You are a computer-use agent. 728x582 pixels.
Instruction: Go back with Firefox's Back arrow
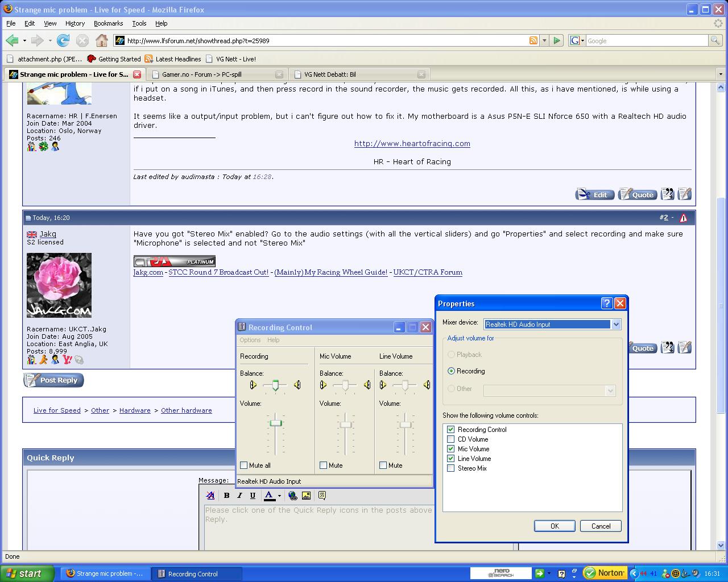pos(12,40)
